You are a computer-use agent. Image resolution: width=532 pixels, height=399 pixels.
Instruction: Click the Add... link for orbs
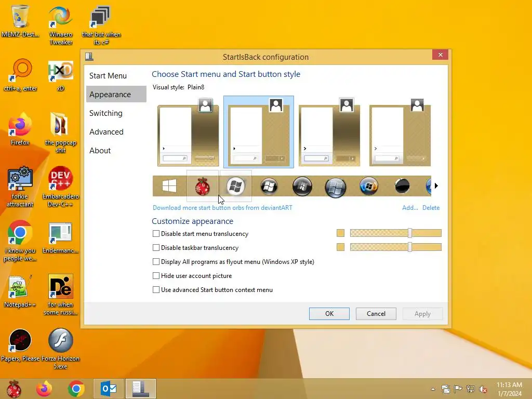410,208
